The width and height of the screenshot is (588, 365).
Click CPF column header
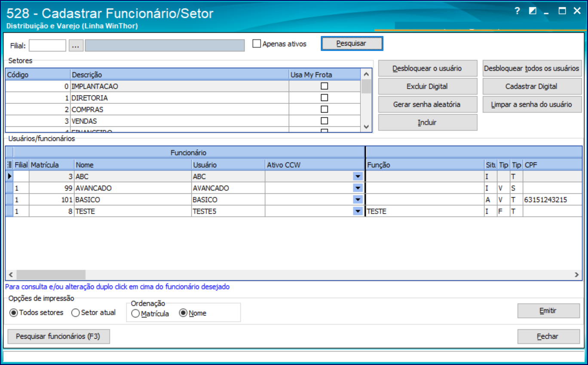click(552, 164)
